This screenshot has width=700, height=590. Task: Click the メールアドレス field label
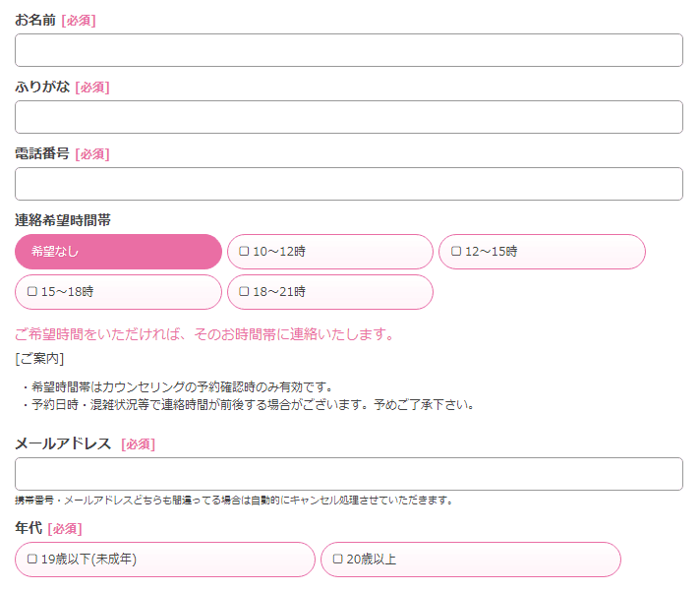[63, 443]
